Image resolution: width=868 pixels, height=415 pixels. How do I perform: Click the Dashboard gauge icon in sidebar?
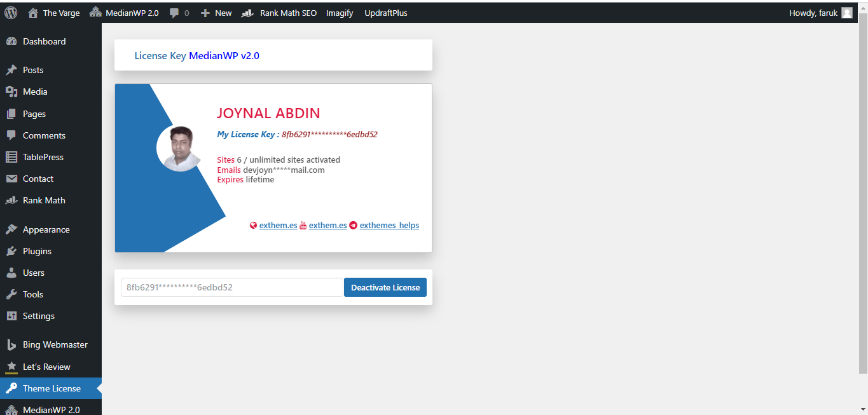[11, 41]
